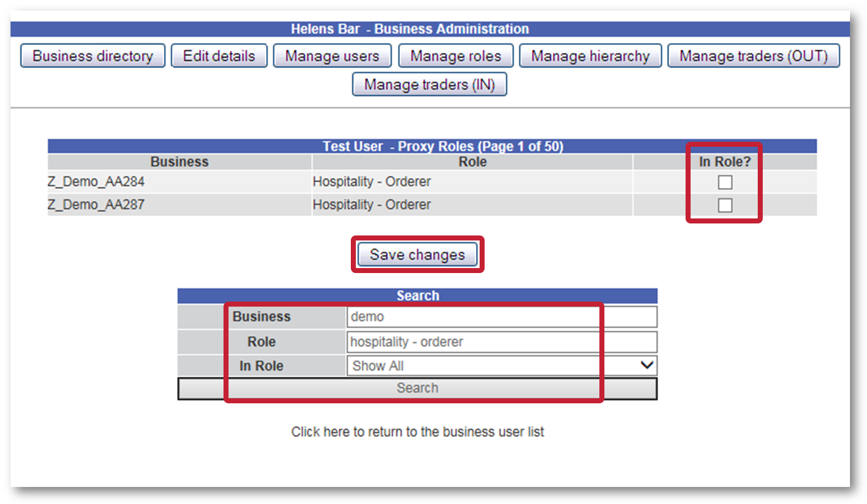The height and width of the screenshot is (504, 867).
Task: Select the Hospitality - Orderer role for Z_Demo_AA287
Action: coord(371,204)
